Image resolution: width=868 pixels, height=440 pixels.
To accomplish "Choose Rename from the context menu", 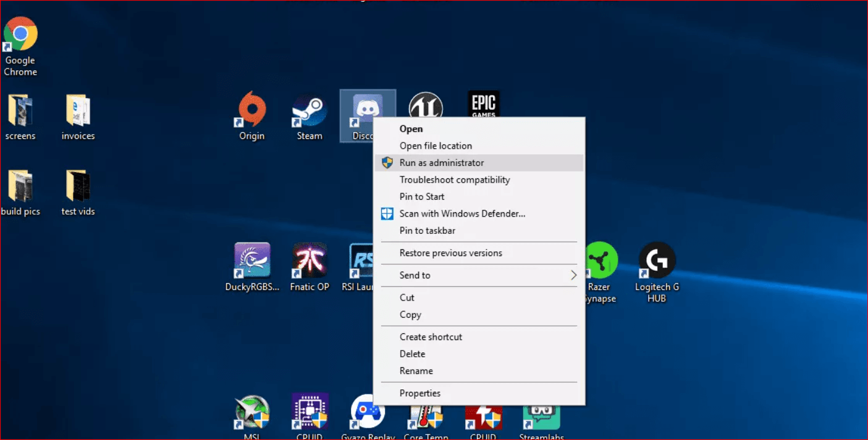I will pyautogui.click(x=479, y=371).
